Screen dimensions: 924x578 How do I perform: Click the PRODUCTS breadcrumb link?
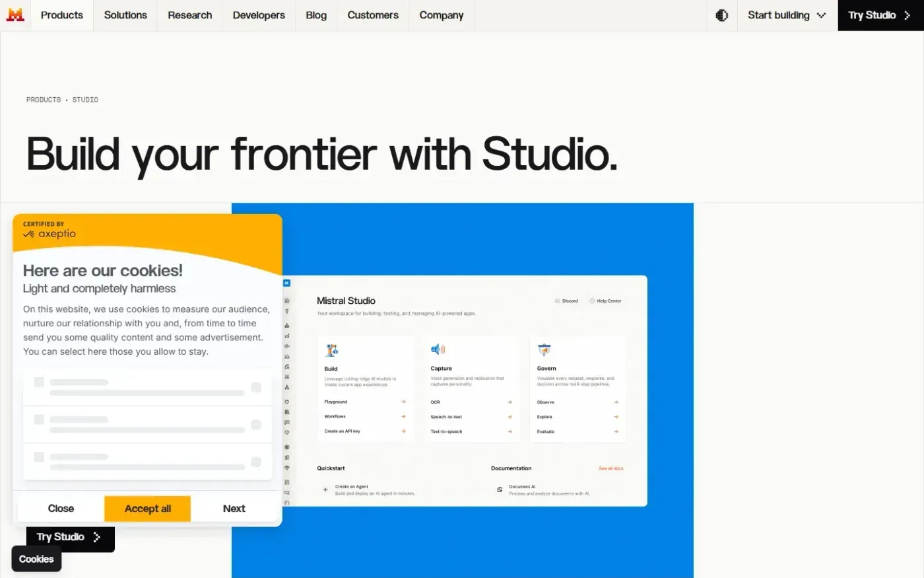point(44,100)
